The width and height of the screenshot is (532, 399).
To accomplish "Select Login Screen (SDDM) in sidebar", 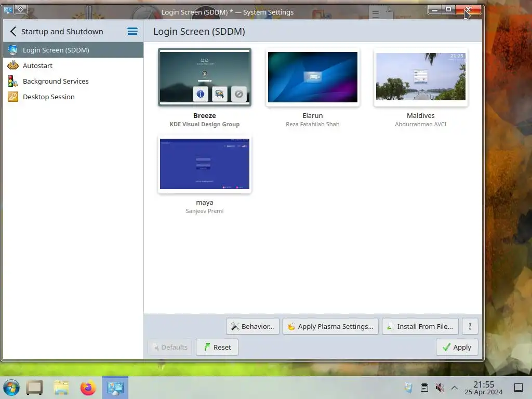I will coord(73,50).
